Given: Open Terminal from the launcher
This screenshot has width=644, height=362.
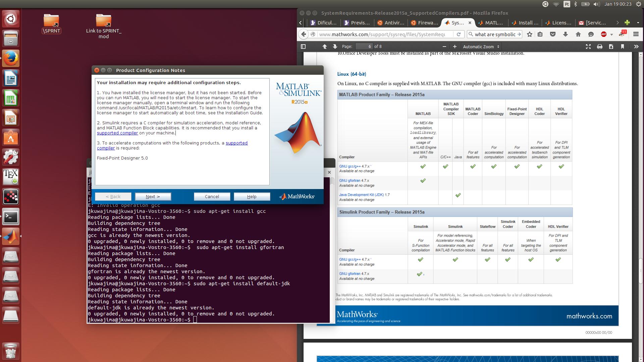Looking at the screenshot, I should point(11,217).
